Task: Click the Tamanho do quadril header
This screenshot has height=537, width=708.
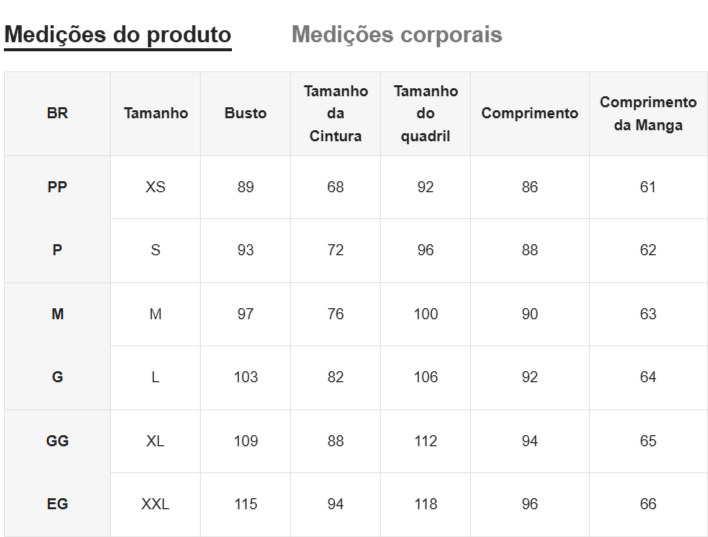Action: tap(425, 113)
